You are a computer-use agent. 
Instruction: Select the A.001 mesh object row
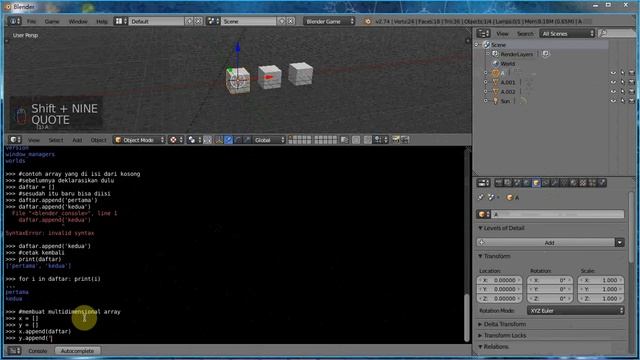[508, 82]
